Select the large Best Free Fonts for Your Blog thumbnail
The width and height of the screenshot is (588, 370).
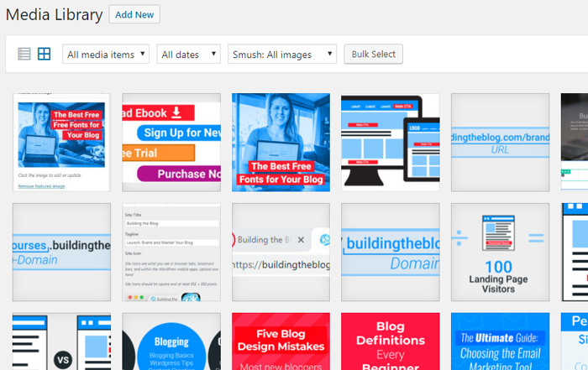pos(281,143)
